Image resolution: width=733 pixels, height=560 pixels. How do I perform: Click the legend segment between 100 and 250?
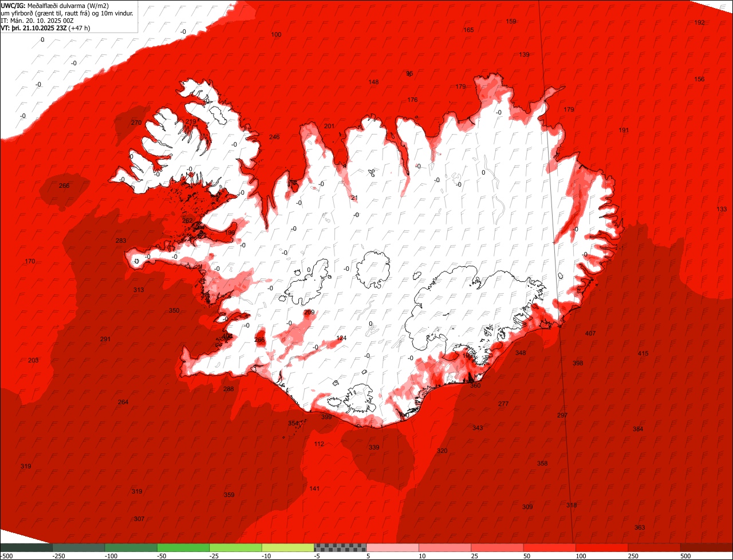tap(602, 547)
